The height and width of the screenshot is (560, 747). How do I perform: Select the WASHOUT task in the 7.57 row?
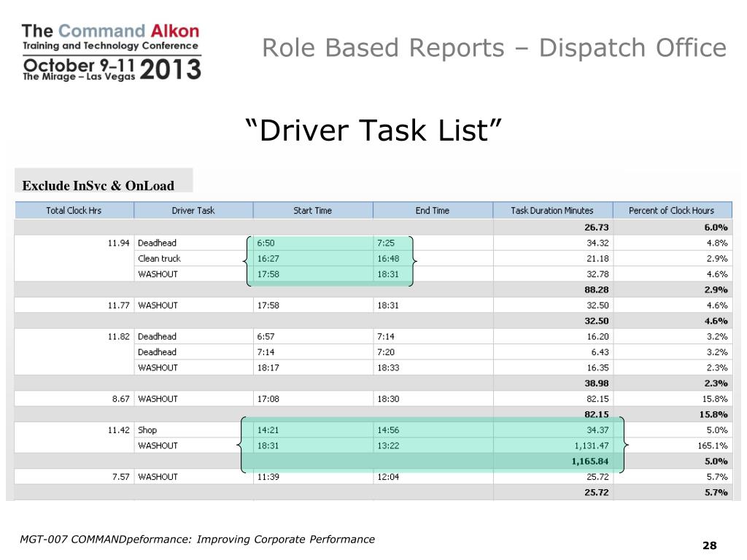[158, 477]
